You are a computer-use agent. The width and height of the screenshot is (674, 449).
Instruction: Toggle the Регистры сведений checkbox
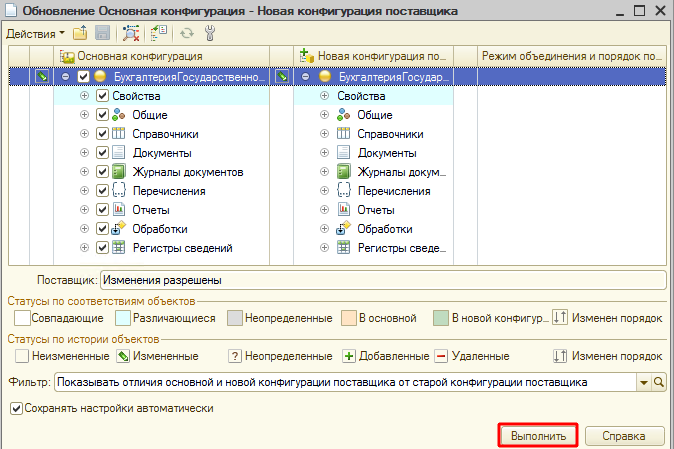(102, 247)
